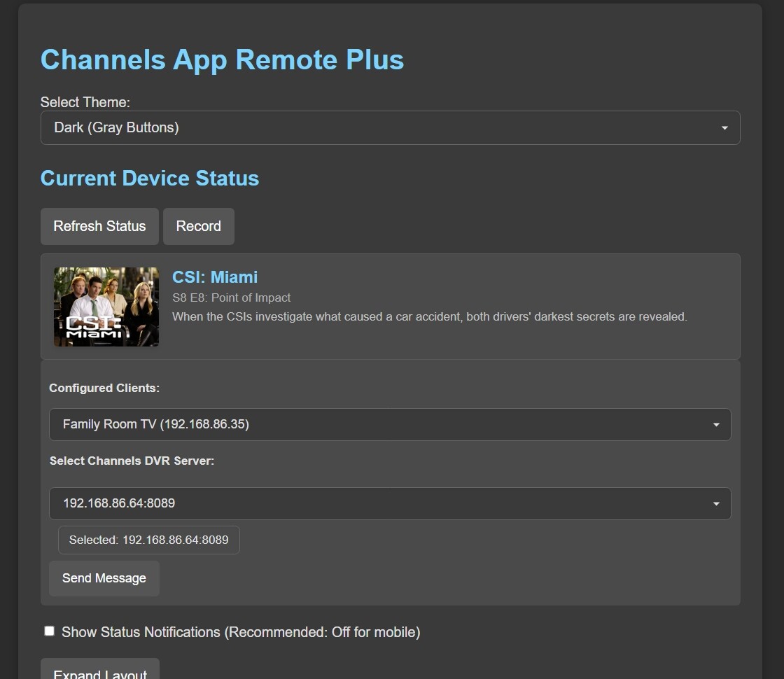784x679 pixels.
Task: Open the Configured Clients dropdown
Action: 389,424
